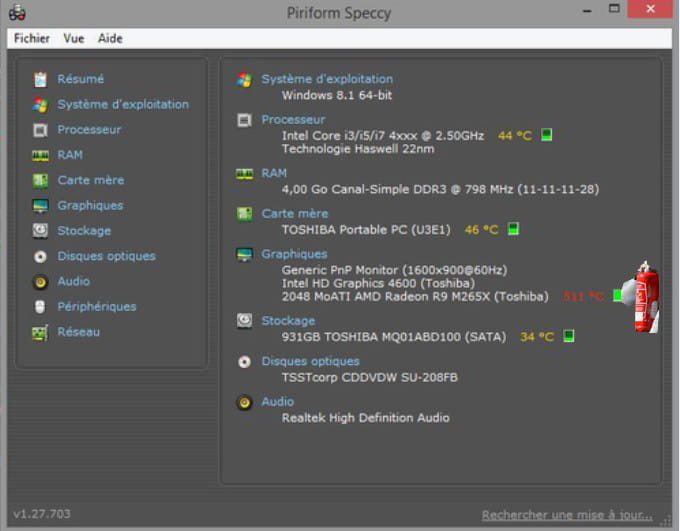Click Audio speaker icon in summary panel

point(244,403)
